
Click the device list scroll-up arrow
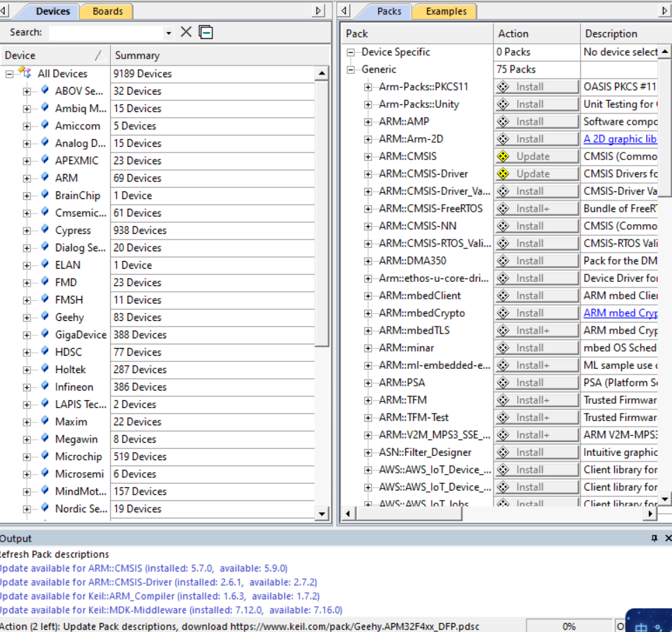tap(322, 74)
